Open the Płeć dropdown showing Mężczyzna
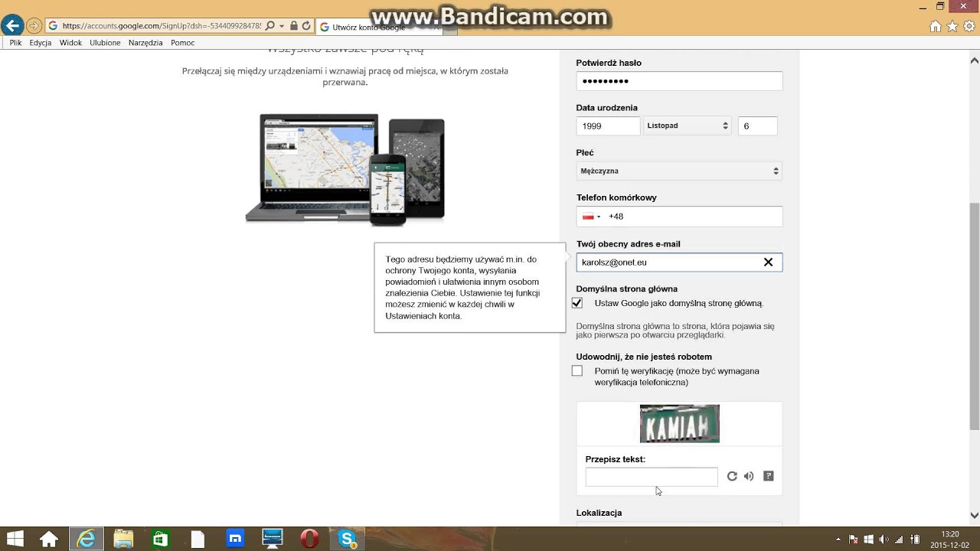The width and height of the screenshot is (980, 551). pyautogui.click(x=679, y=171)
